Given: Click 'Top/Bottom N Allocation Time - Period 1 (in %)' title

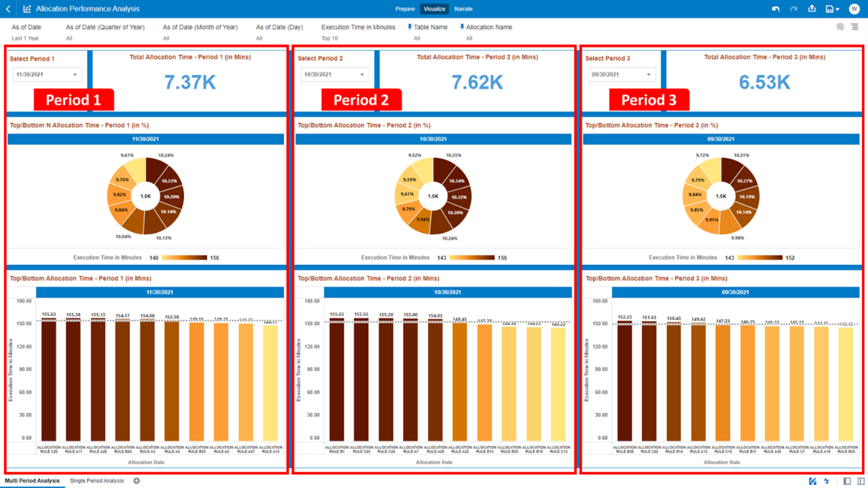Looking at the screenshot, I should pyautogui.click(x=79, y=126).
